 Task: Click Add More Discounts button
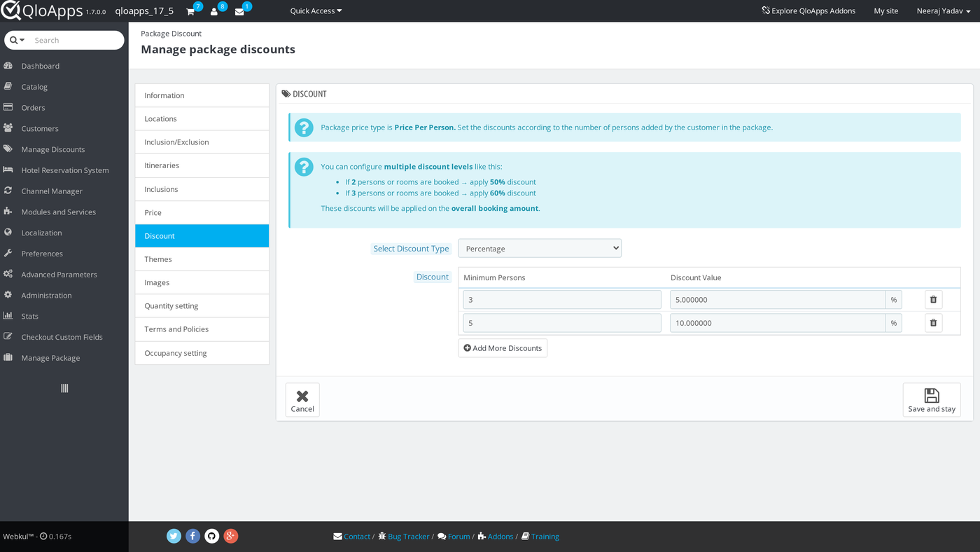click(503, 348)
